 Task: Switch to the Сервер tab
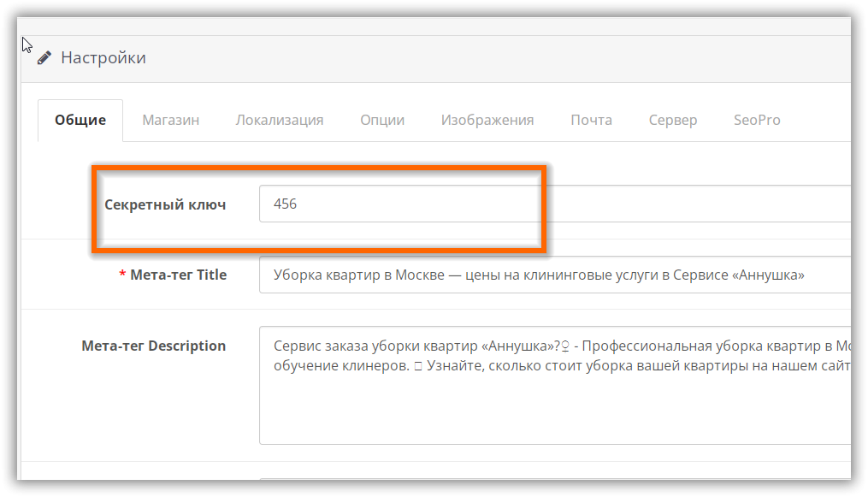[x=673, y=120]
